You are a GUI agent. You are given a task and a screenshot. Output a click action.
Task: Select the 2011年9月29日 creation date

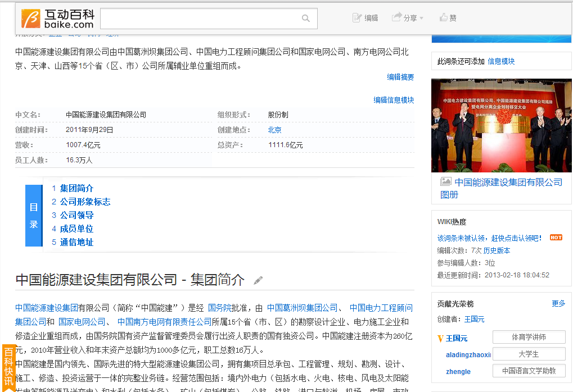pyautogui.click(x=89, y=130)
